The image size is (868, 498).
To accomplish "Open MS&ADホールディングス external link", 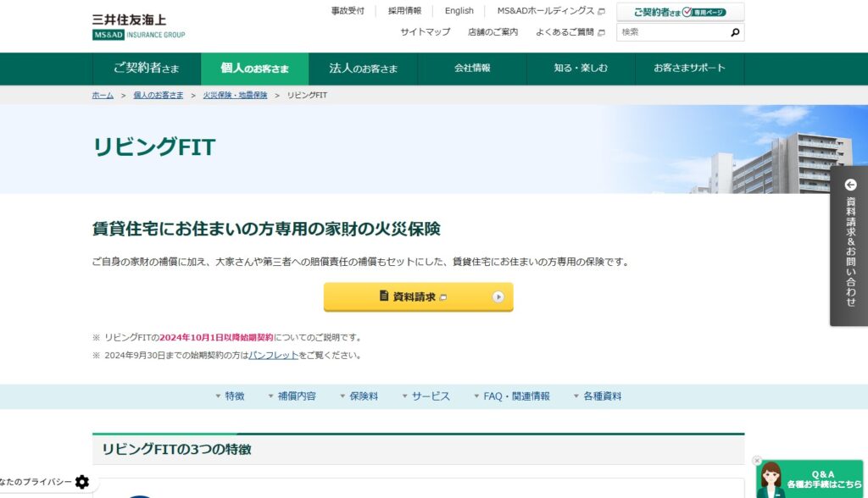I will [550, 11].
